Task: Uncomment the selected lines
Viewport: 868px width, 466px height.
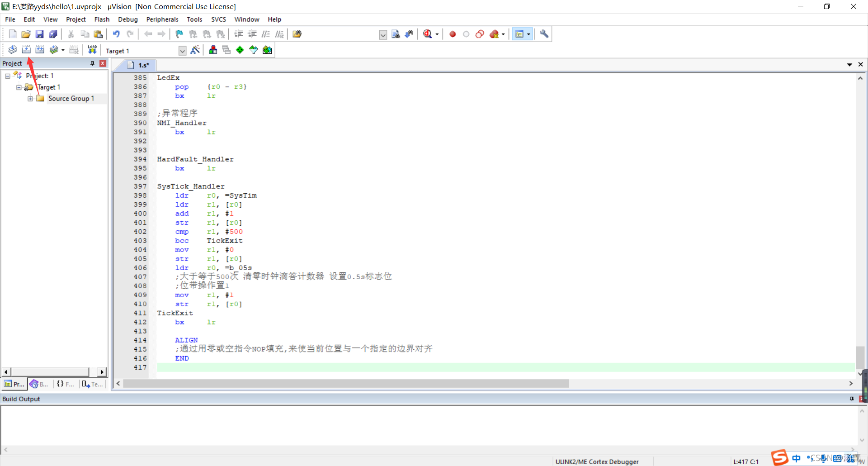Action: tap(279, 34)
